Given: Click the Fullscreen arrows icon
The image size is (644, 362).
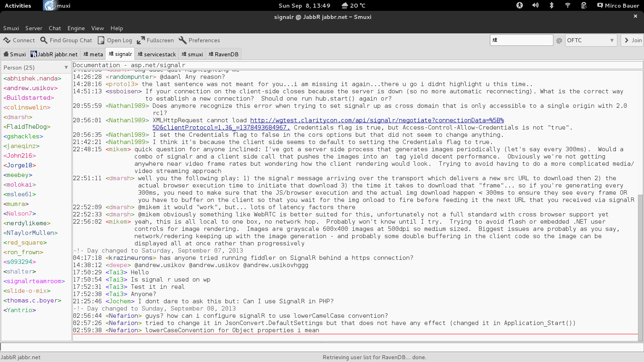Looking at the screenshot, I should [x=141, y=40].
